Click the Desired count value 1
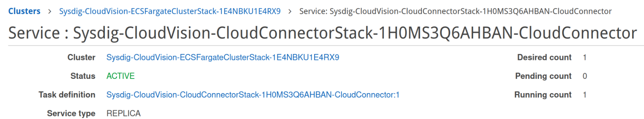Screen dimensions: 644x119 point(584,58)
